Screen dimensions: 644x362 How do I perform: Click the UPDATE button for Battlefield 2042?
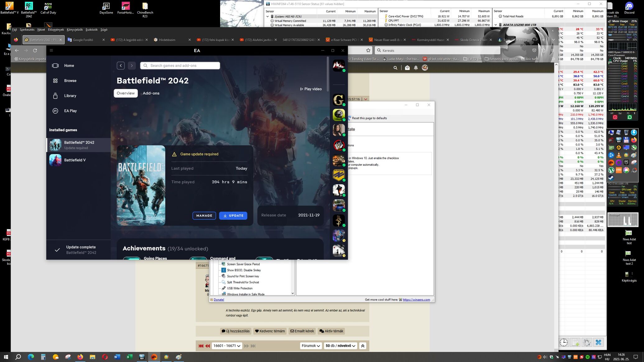pyautogui.click(x=233, y=216)
